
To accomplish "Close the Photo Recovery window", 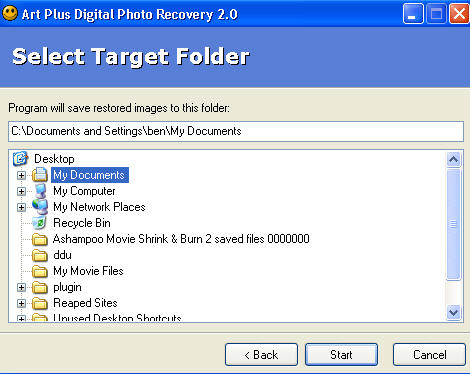I will [459, 14].
